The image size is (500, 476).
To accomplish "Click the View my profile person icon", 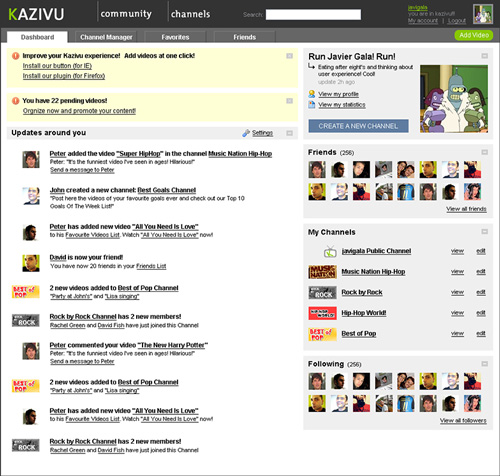I will pyautogui.click(x=312, y=94).
